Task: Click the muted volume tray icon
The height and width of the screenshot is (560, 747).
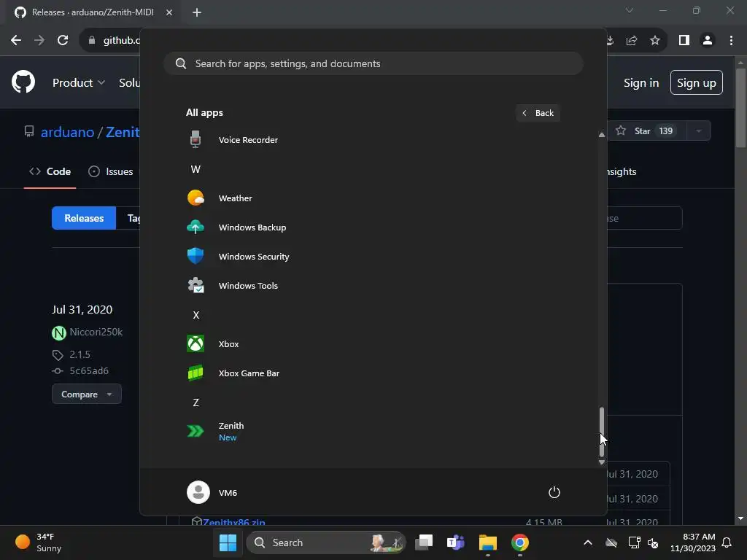Action: click(x=653, y=542)
